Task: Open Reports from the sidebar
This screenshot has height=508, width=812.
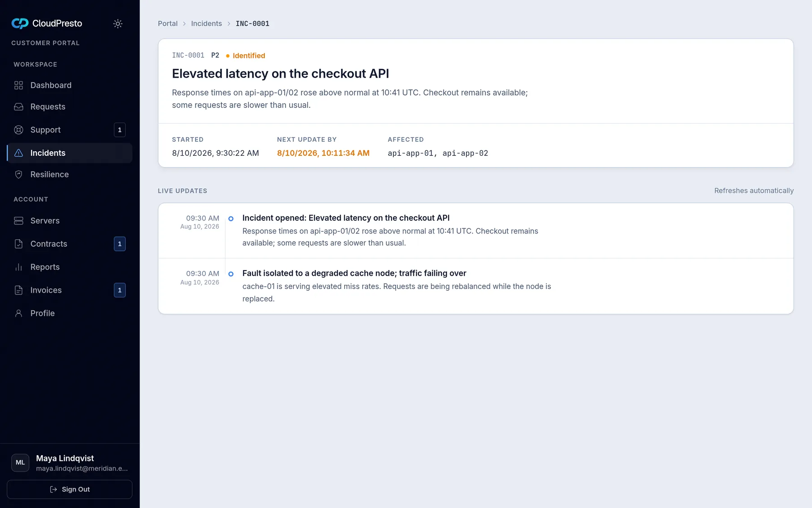Action: point(69,267)
